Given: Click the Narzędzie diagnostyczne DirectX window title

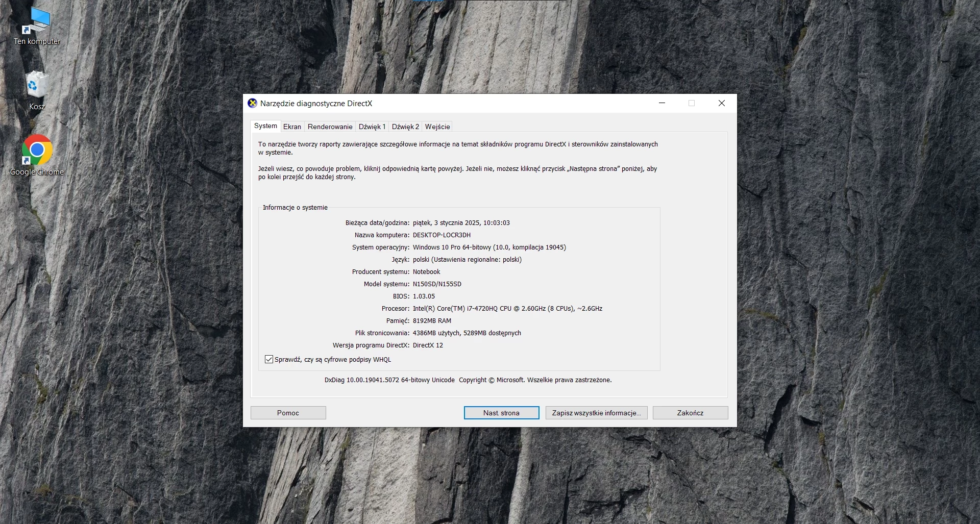Looking at the screenshot, I should pyautogui.click(x=316, y=104).
